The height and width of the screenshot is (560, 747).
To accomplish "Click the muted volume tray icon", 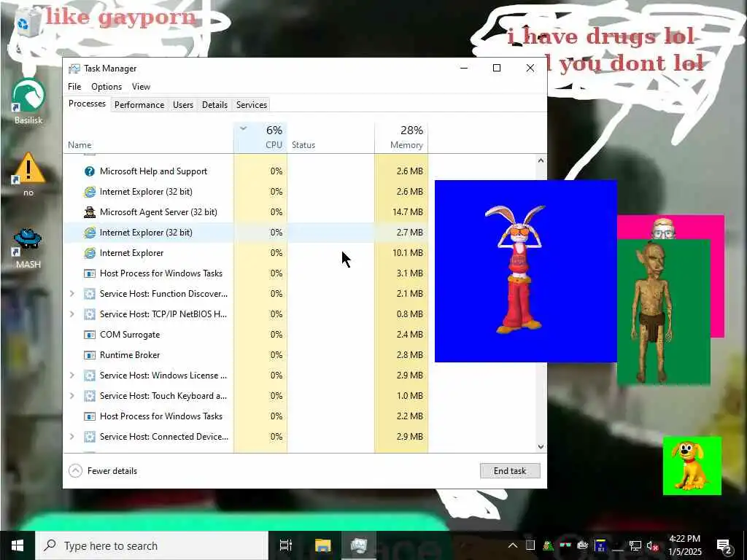I will point(652,545).
